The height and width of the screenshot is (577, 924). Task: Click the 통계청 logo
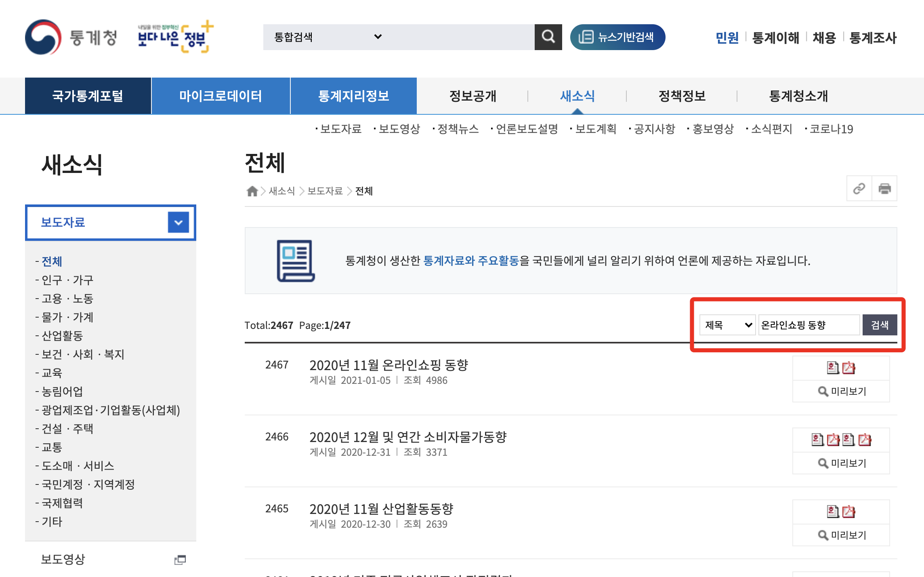click(x=71, y=37)
